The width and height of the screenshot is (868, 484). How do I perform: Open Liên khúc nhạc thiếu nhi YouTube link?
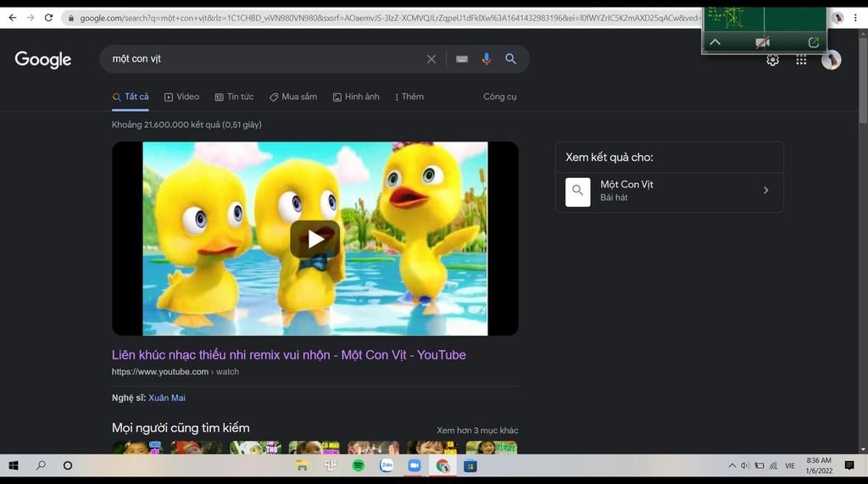[x=288, y=355]
